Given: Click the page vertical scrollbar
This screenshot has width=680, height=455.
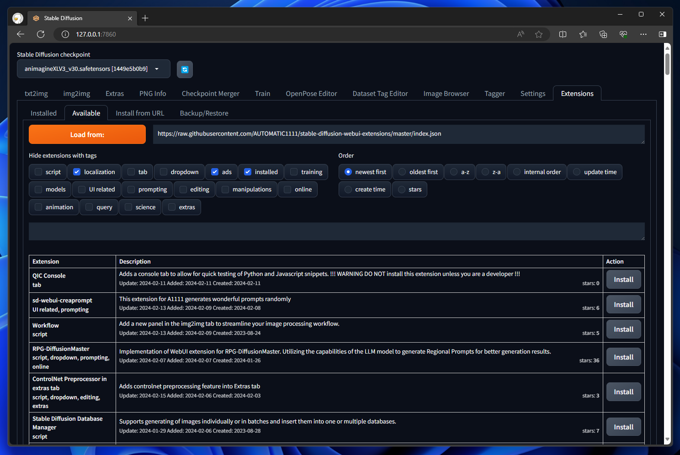Looking at the screenshot, I should (x=667, y=64).
